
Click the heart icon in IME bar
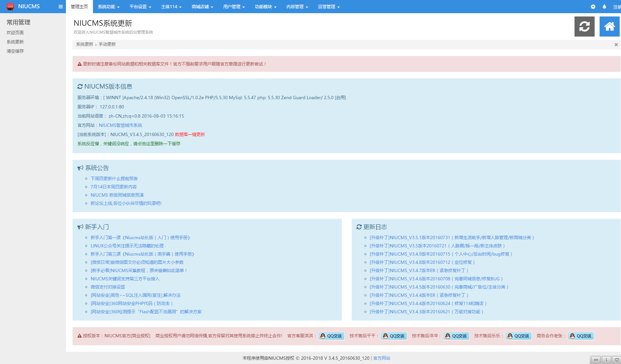tap(617, 360)
